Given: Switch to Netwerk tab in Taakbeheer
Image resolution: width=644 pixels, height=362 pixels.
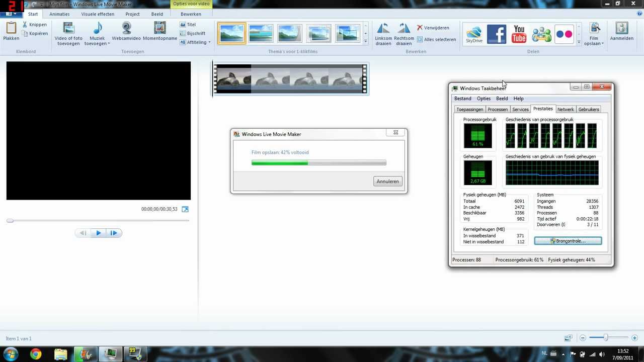Looking at the screenshot, I should click(566, 109).
